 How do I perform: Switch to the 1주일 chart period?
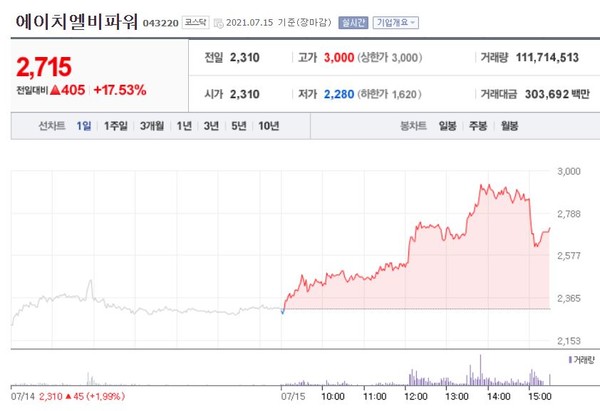(x=115, y=126)
